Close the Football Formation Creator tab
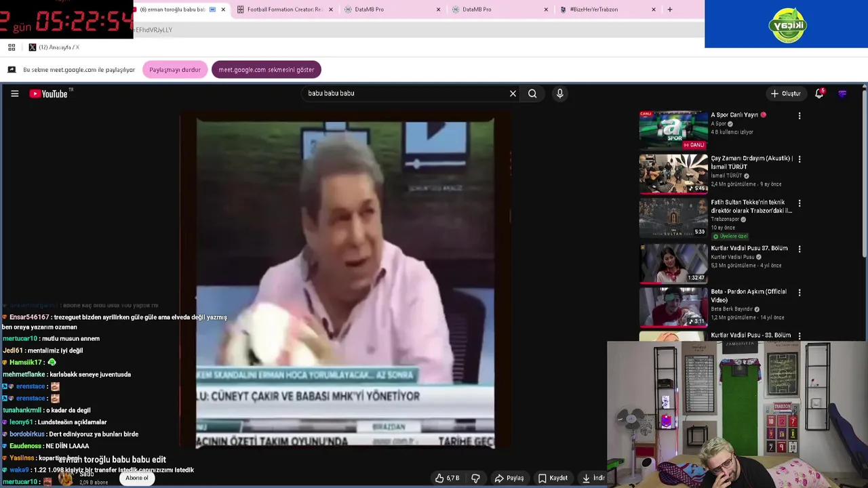This screenshot has width=868, height=488. pos(331,9)
